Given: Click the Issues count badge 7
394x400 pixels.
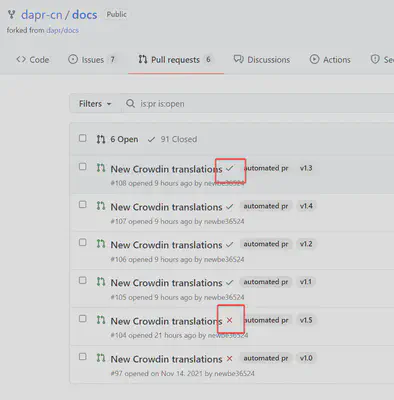Looking at the screenshot, I should pos(112,60).
